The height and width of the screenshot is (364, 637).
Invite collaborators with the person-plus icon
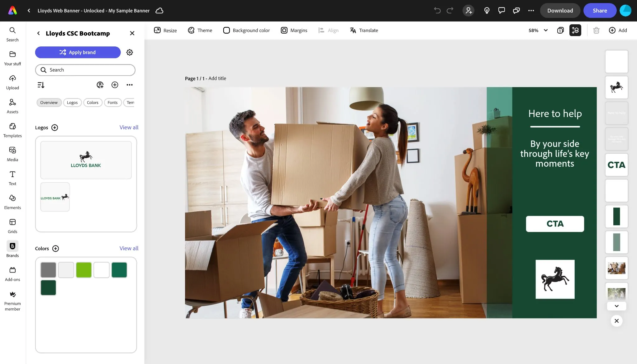[x=468, y=11]
